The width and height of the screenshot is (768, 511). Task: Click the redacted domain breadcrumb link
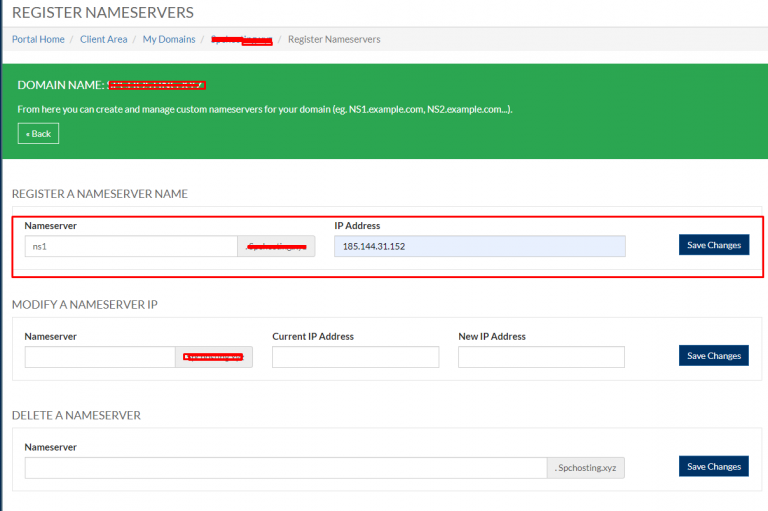(x=241, y=40)
